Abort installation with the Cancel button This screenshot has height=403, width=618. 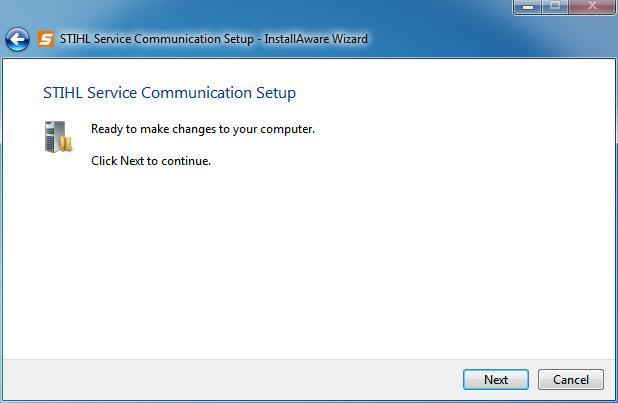click(x=571, y=379)
